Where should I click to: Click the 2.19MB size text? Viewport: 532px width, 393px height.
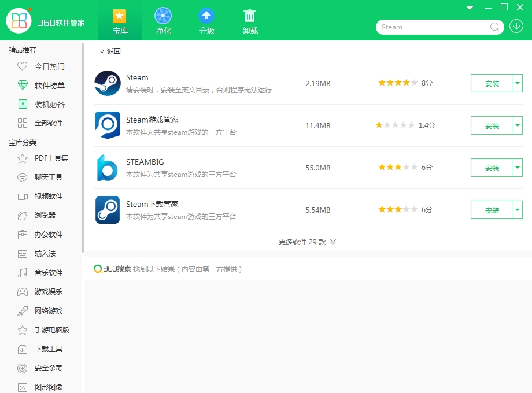coord(318,83)
